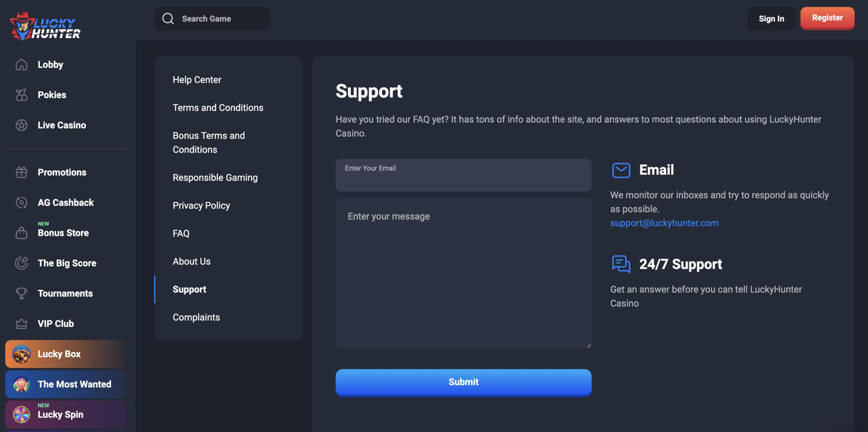Click The Big Score target icon
Image resolution: width=868 pixels, height=432 pixels.
21,263
